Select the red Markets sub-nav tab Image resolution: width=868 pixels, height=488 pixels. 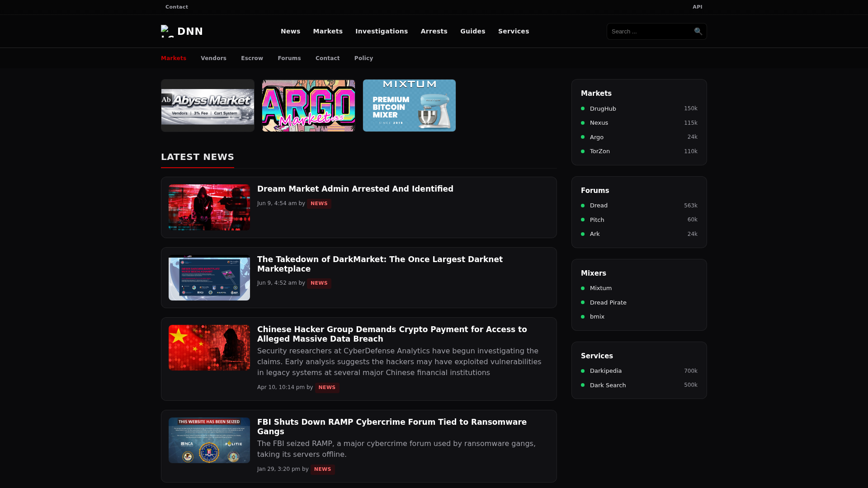174,58
